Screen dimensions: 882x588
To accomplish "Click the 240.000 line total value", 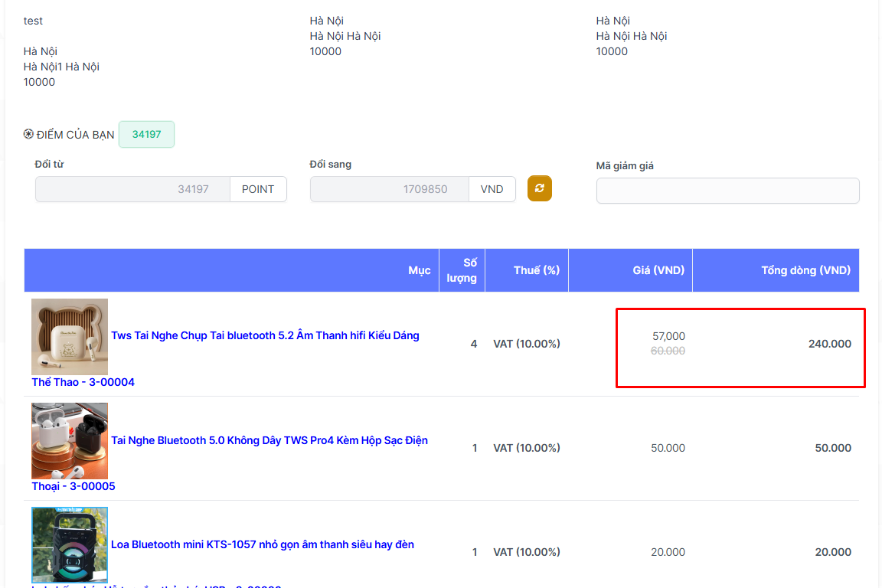I will tap(829, 344).
